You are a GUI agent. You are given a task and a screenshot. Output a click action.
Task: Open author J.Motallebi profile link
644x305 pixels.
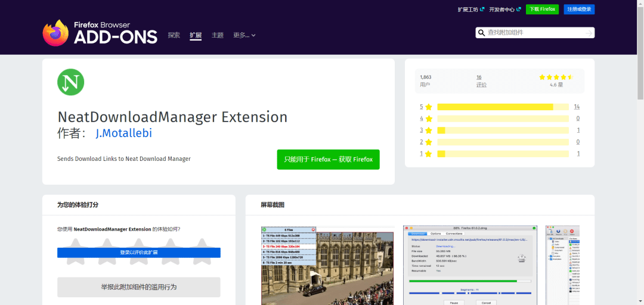pos(123,133)
